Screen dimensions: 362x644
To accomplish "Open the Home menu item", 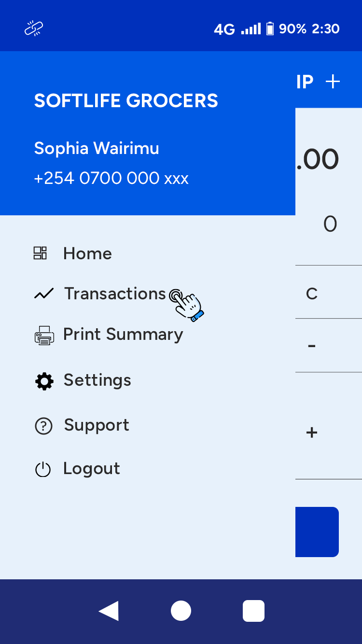I will point(87,253).
